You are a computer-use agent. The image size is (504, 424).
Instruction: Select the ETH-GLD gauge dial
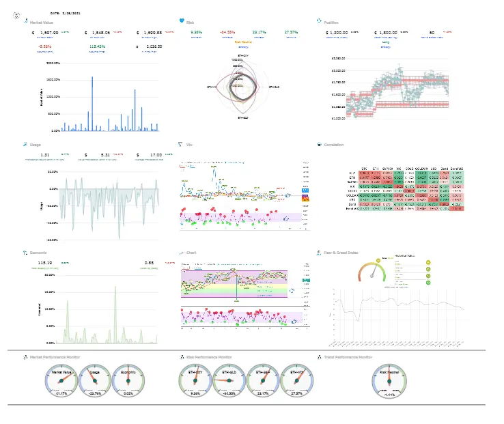[229, 381]
